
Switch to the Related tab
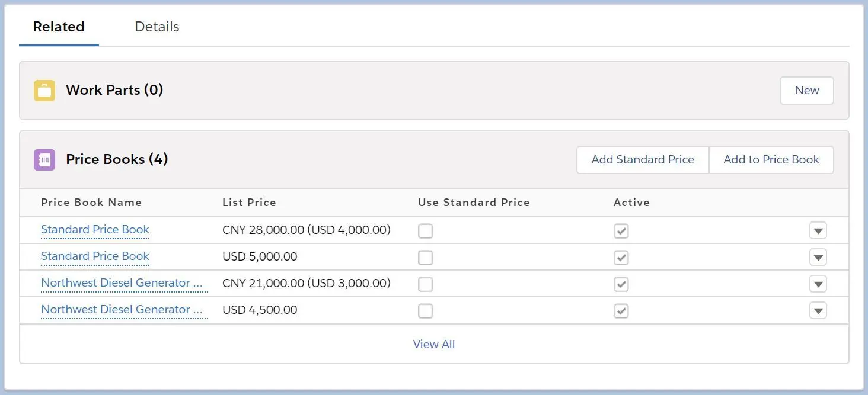[x=59, y=27]
